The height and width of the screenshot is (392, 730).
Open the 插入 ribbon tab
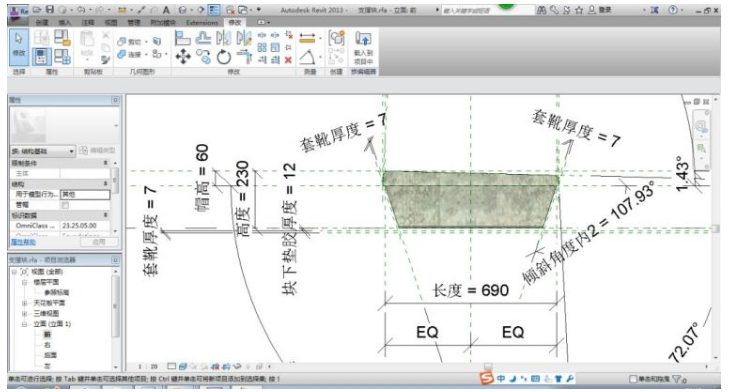65,22
